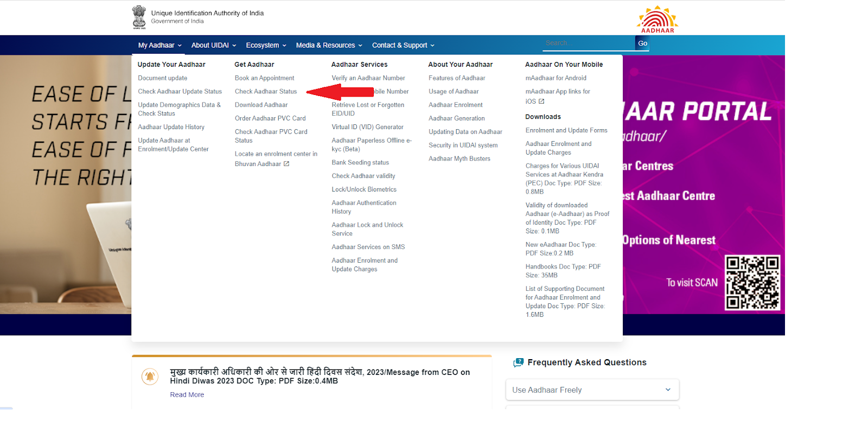
Task: Open Aadhaar Enrolment and Update Charges under Downloads
Action: coord(558,148)
